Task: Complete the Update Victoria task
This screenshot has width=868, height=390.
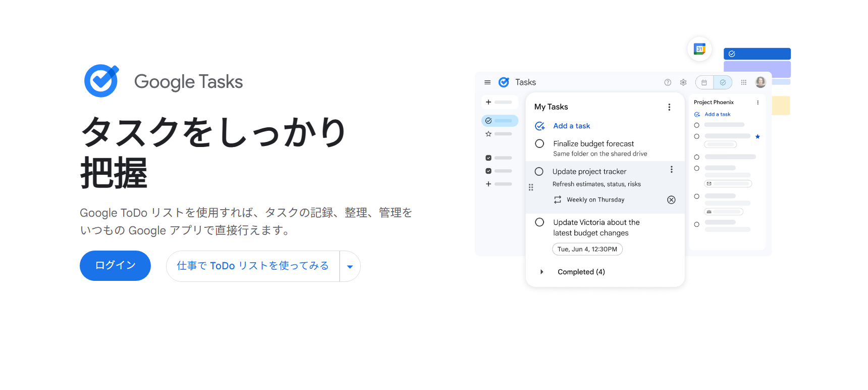Action: coord(539,222)
